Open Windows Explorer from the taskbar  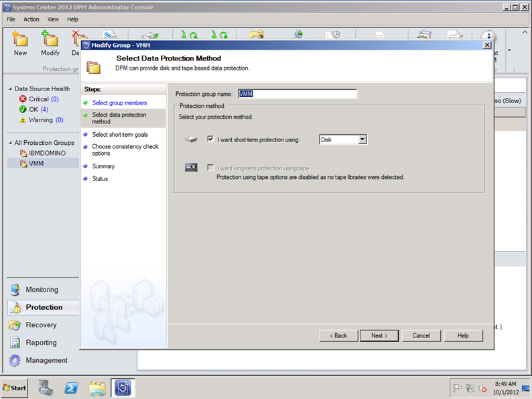coord(97,388)
